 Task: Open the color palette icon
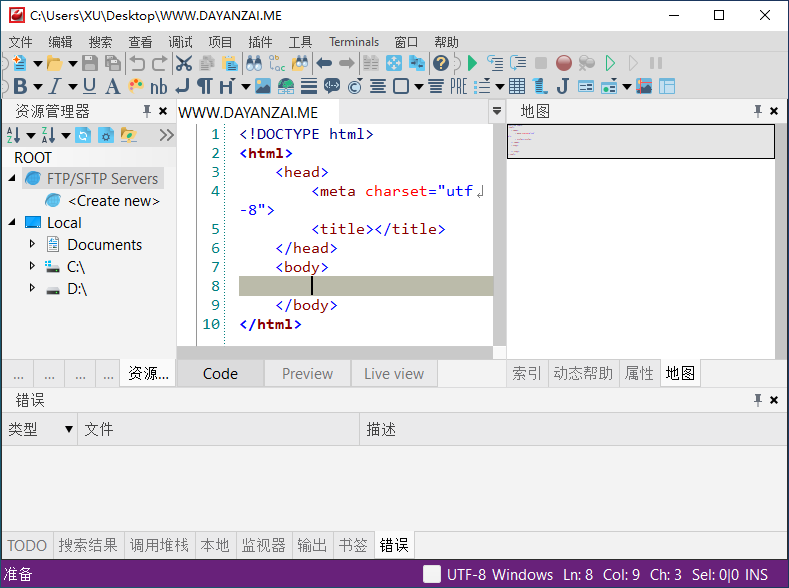(x=136, y=87)
